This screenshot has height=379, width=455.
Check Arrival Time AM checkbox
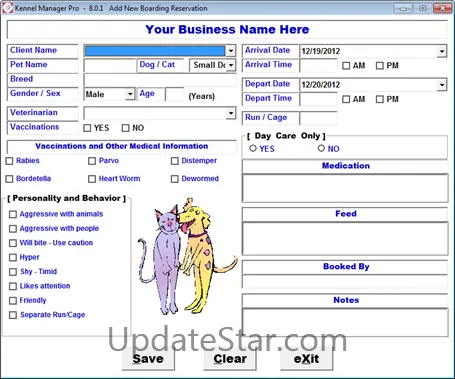(x=346, y=66)
